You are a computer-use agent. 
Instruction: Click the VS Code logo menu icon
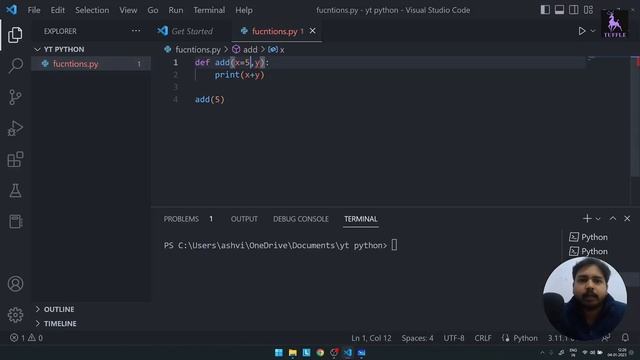click(x=11, y=10)
